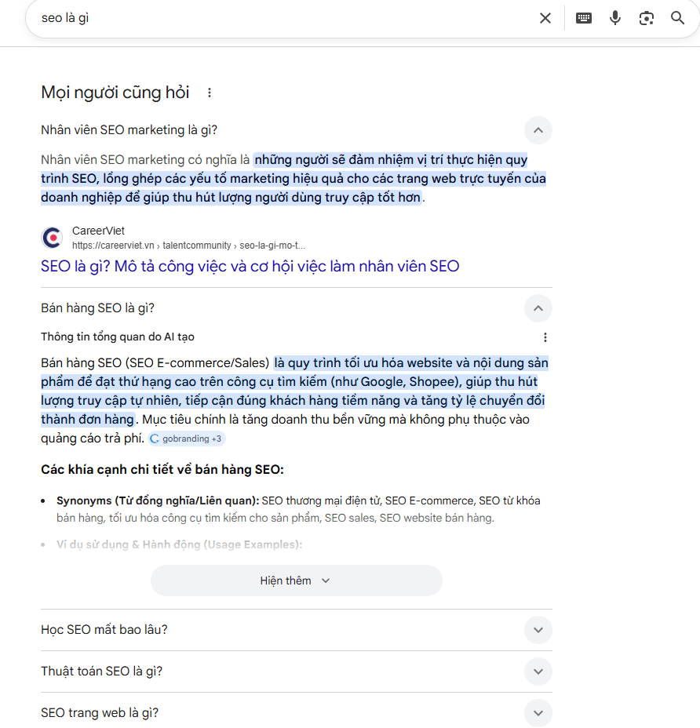This screenshot has height=728, width=700.
Task: Start voice search with the microphone icon
Action: click(615, 18)
